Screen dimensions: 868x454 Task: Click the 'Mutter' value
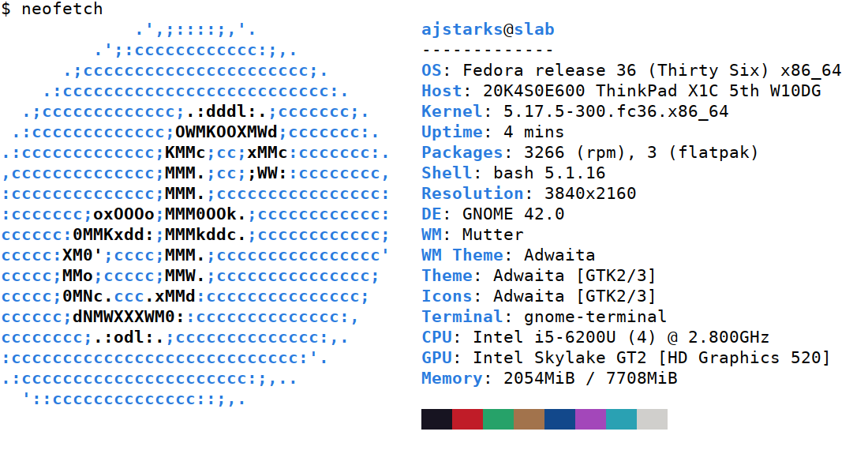[492, 235]
